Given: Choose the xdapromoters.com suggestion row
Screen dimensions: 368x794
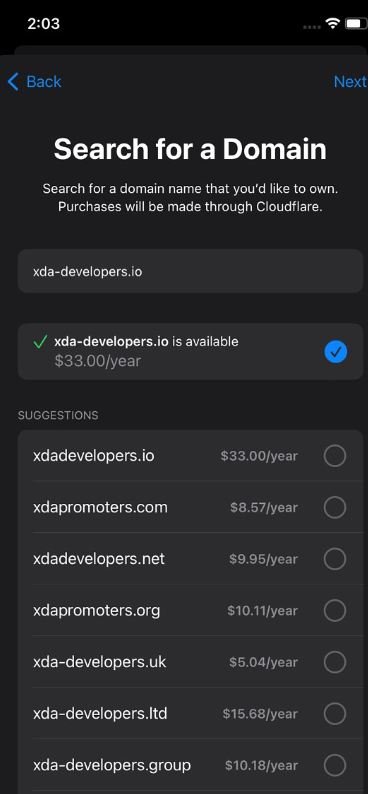Looking at the screenshot, I should tap(190, 507).
